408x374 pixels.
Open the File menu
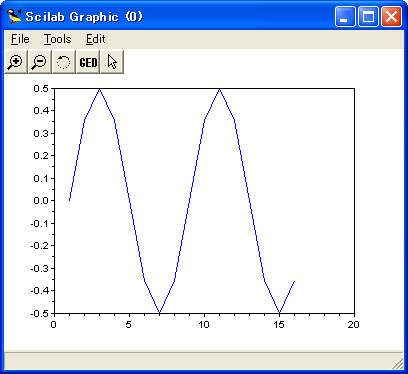tap(20, 39)
